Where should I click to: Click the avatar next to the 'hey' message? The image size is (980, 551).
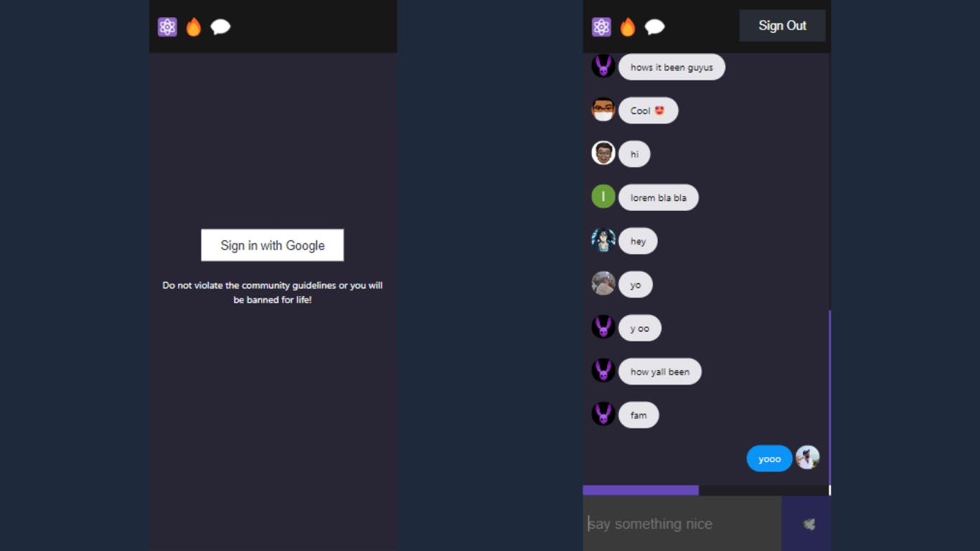(603, 240)
